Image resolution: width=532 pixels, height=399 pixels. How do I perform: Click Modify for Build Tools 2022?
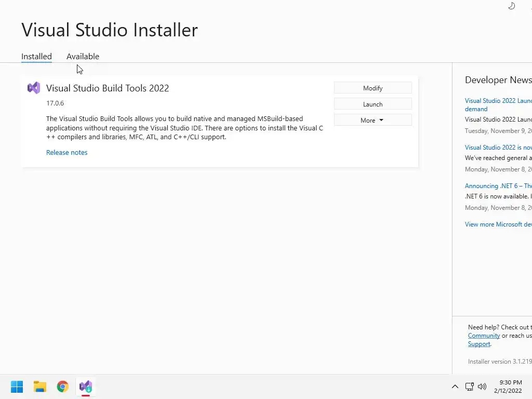click(373, 88)
